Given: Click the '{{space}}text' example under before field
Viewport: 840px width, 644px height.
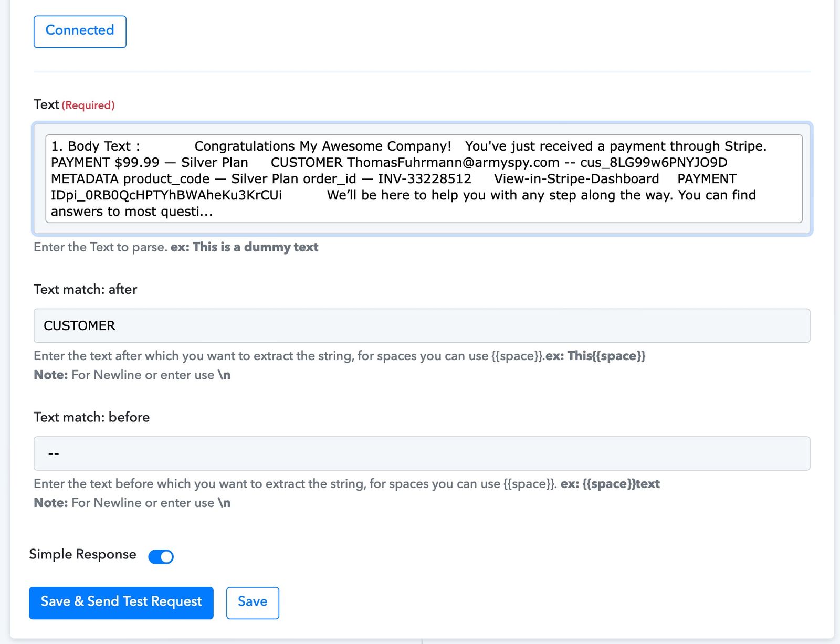Looking at the screenshot, I should point(621,484).
